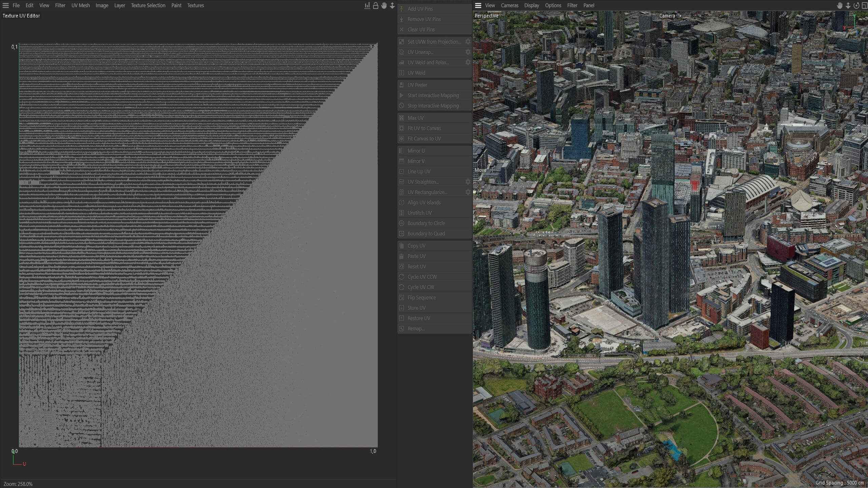Click the viewport pan hand icon
Viewport: 868px width, 488px height.
pyautogui.click(x=840, y=5)
